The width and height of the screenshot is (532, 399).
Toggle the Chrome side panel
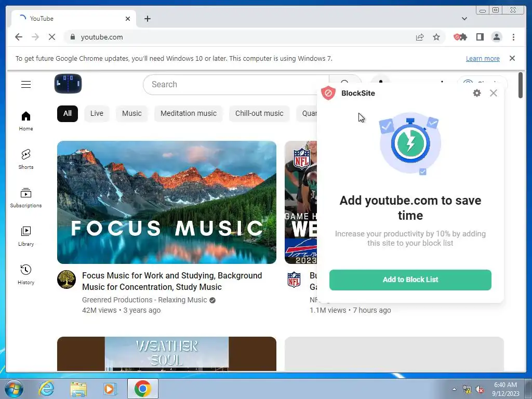click(480, 37)
